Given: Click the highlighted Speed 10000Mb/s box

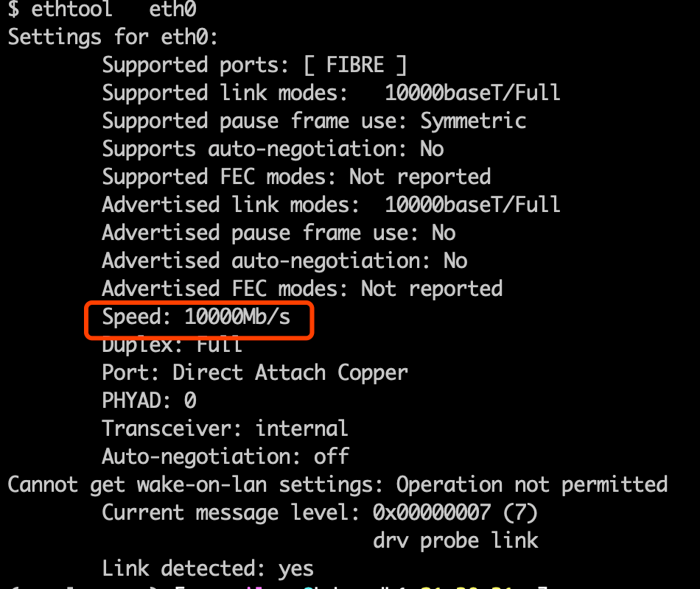Looking at the screenshot, I should coord(199,320).
